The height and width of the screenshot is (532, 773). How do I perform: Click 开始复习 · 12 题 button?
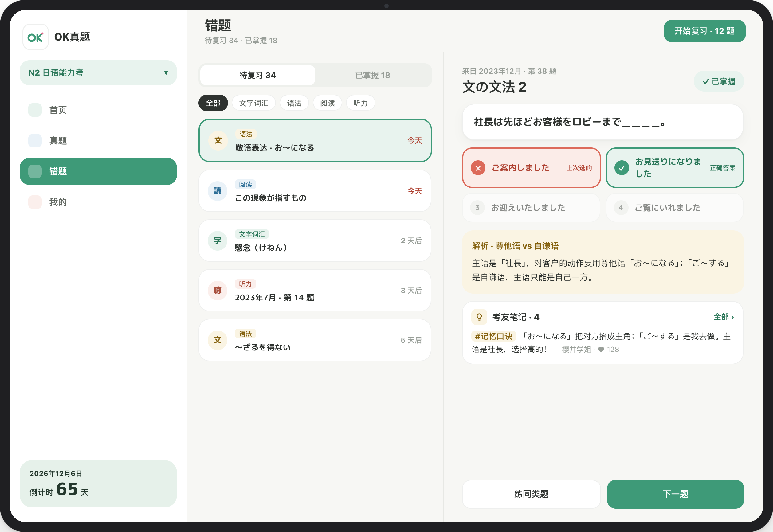coord(704,31)
